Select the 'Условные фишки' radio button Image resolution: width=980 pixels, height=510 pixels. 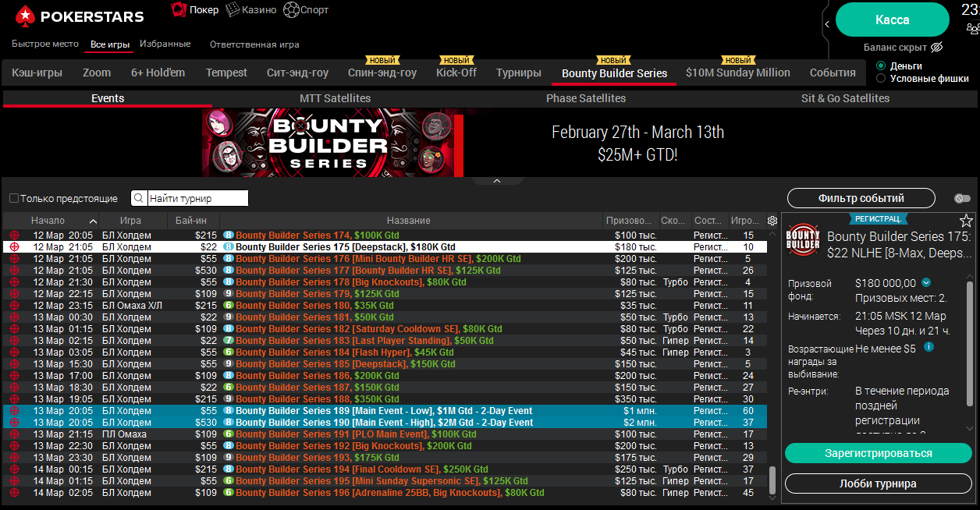(881, 78)
